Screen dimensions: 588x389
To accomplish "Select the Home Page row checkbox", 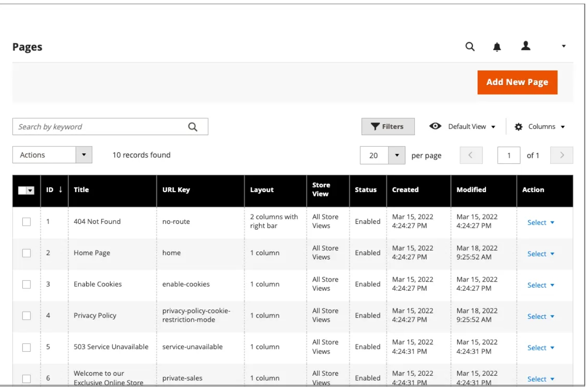I will [x=26, y=253].
